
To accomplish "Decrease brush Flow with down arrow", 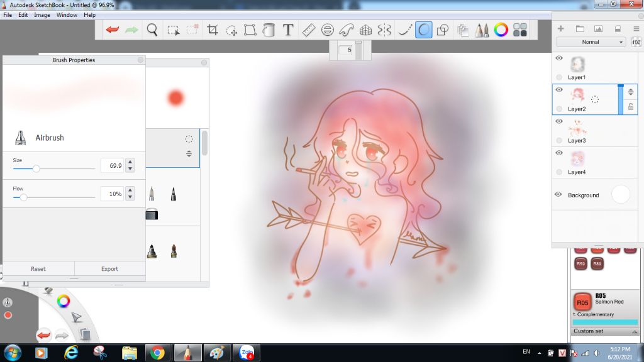I will (130, 197).
